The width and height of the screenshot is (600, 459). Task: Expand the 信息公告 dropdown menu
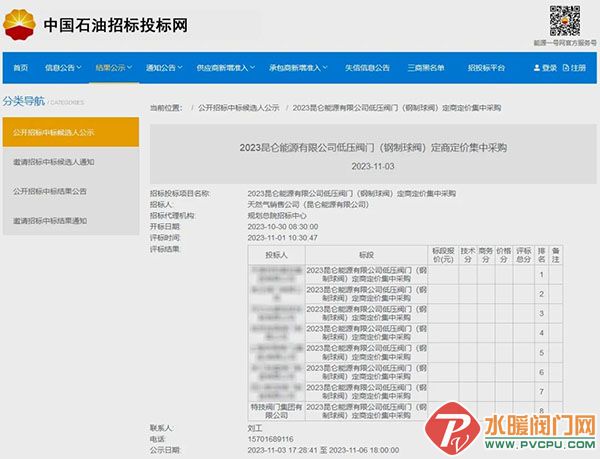[63, 68]
